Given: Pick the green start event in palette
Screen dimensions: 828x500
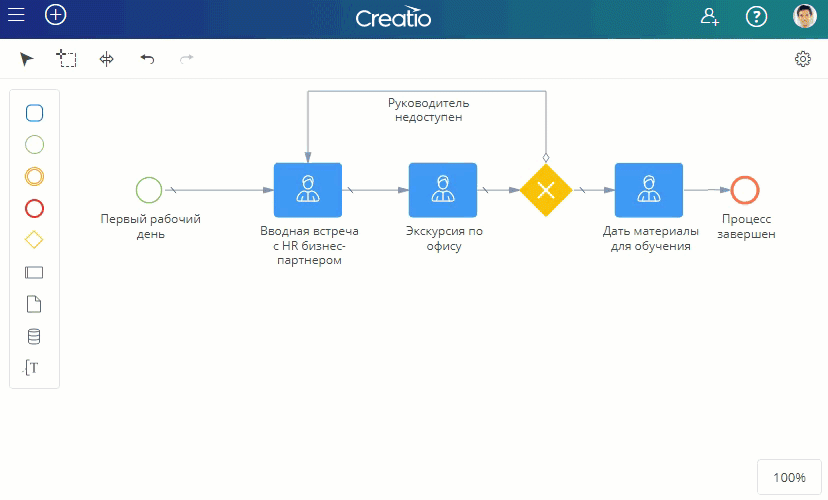Looking at the screenshot, I should [34, 145].
